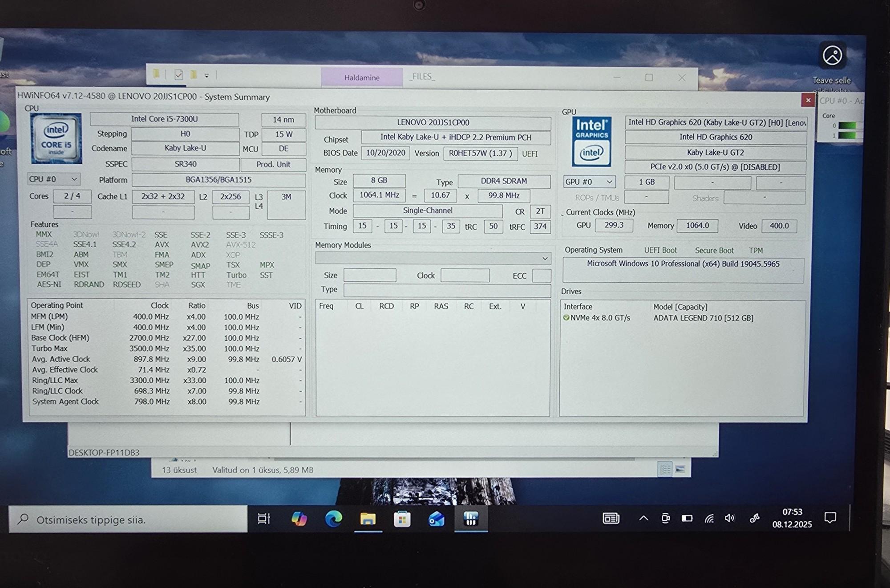
Task: Click the HWiNFO taskbar icon
Action: (471, 519)
